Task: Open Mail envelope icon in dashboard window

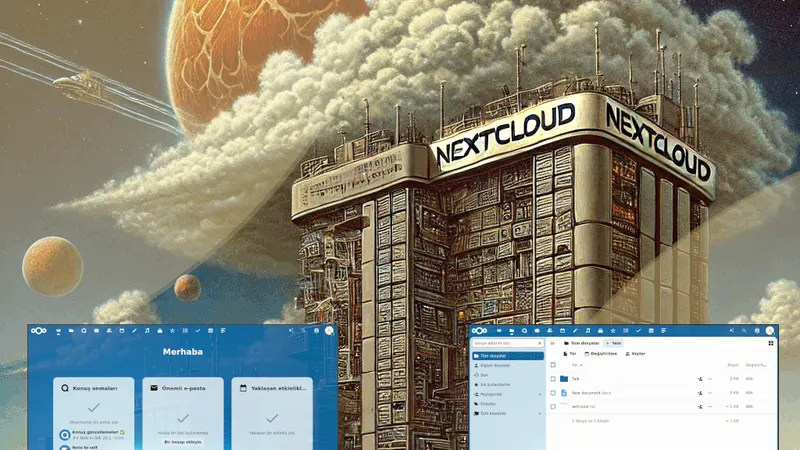Action: (x=96, y=331)
